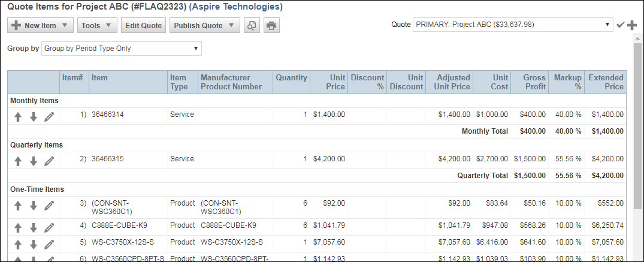
Task: Open the Tools menu
Action: click(x=96, y=26)
